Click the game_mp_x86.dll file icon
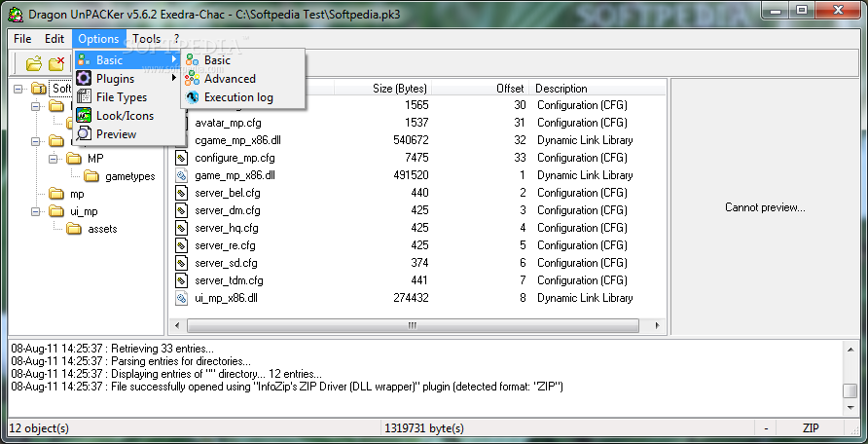The height and width of the screenshot is (444, 868). (x=182, y=175)
